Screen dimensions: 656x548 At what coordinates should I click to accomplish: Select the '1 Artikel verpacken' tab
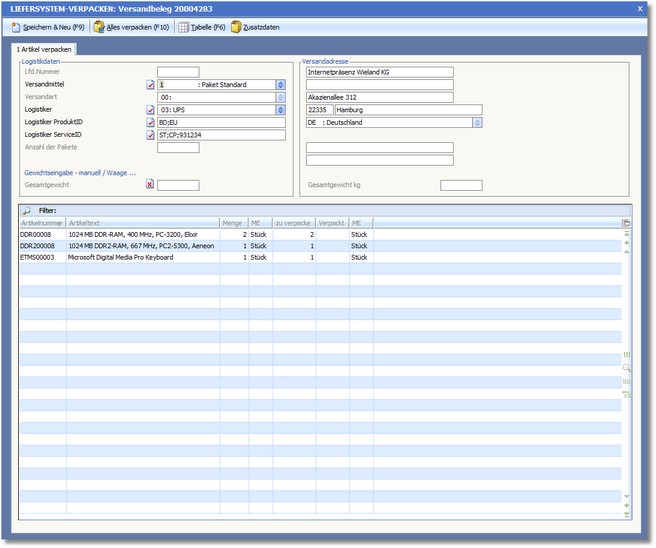[44, 49]
